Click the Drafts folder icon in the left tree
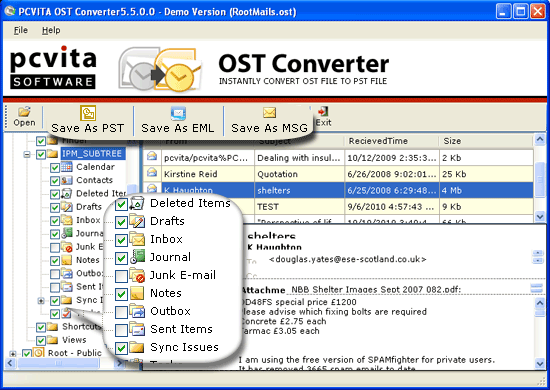 click(67, 207)
